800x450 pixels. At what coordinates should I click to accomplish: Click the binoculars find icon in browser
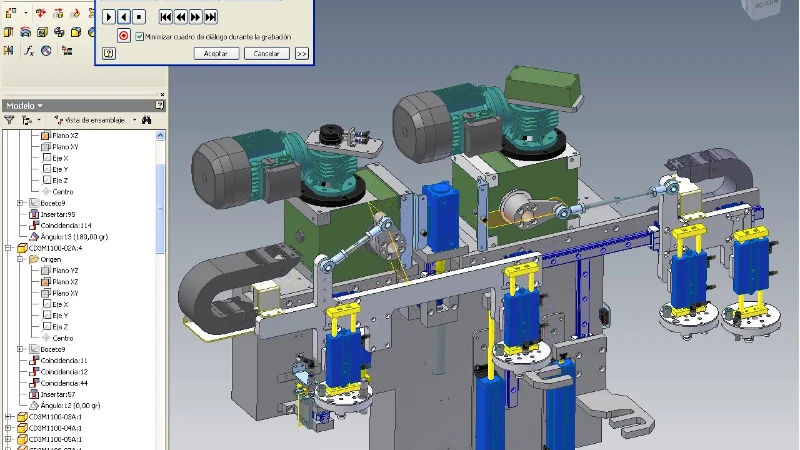coord(147,120)
